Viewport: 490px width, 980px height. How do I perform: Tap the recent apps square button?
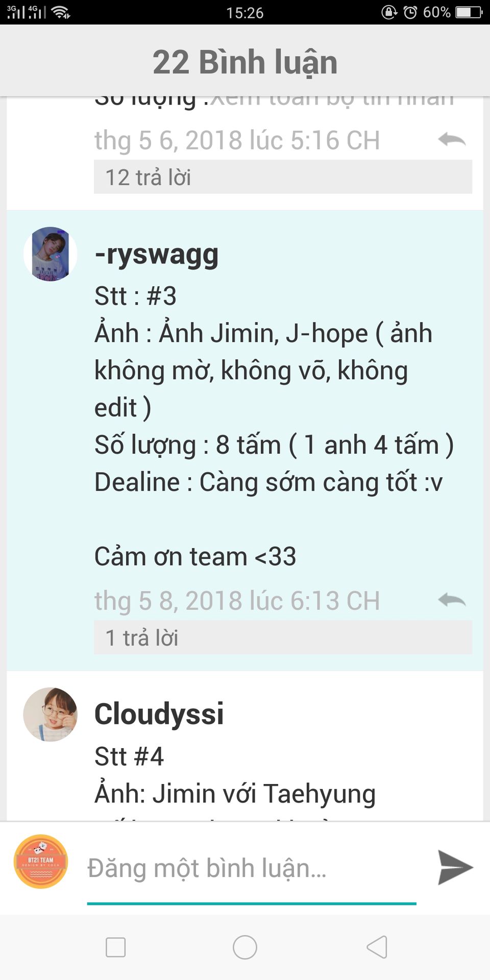115,947
